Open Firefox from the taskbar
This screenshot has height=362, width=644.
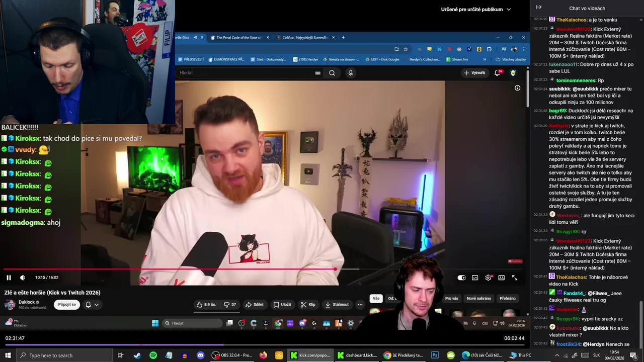(263, 355)
